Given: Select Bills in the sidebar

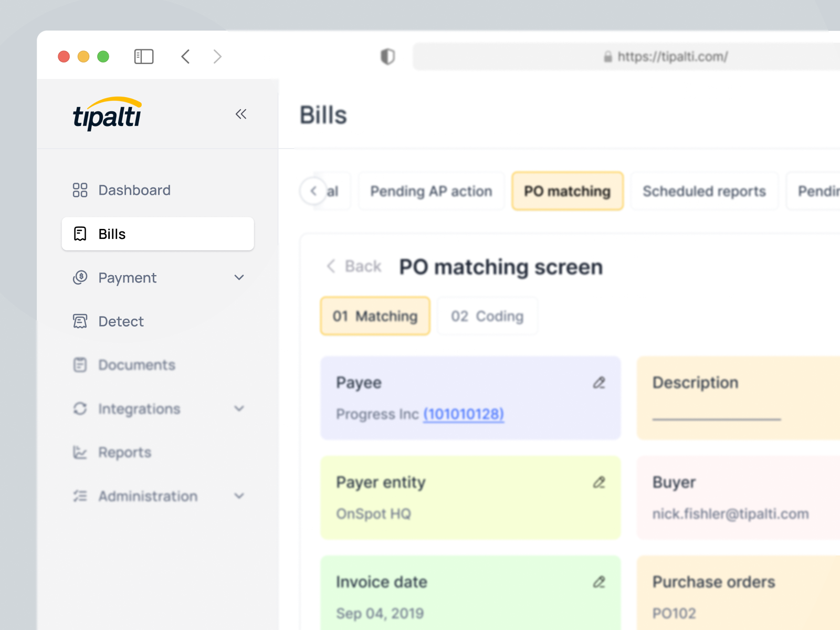Looking at the screenshot, I should point(157,234).
